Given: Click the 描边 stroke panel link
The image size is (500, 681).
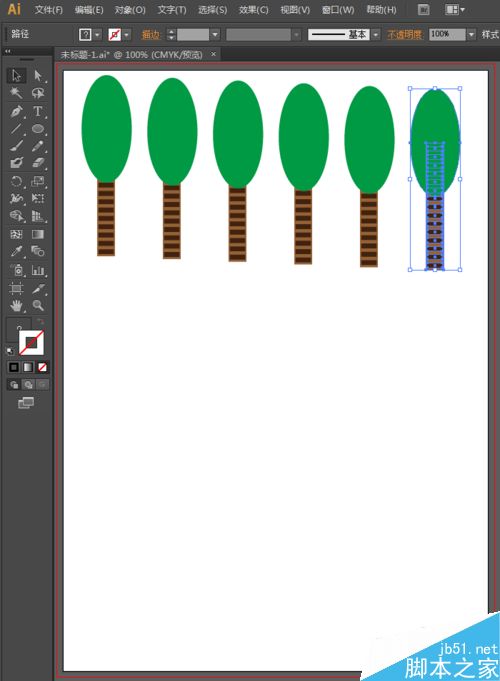Looking at the screenshot, I should 151,35.
